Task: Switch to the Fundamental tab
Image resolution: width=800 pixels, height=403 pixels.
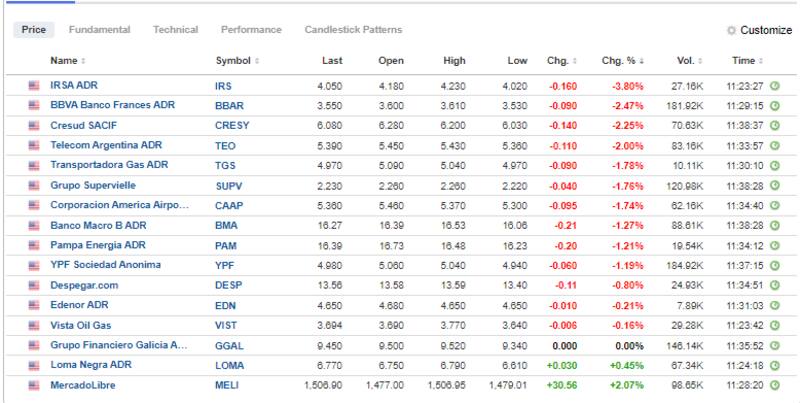Action: tap(100, 30)
